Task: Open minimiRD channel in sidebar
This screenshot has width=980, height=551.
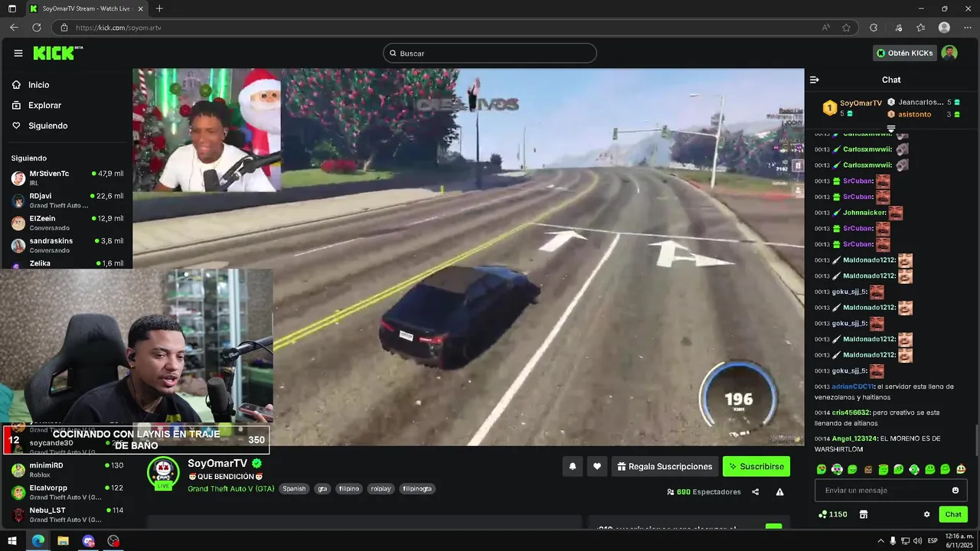Action: (x=67, y=470)
